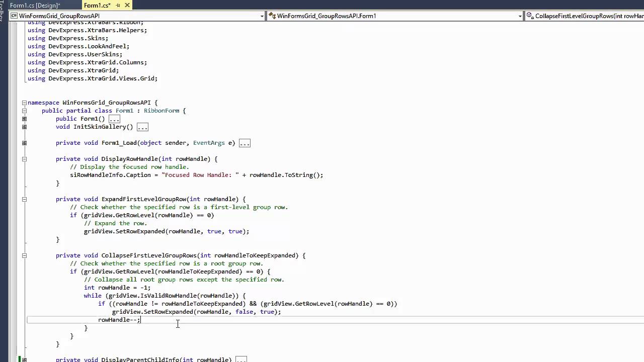The height and width of the screenshot is (362, 644).
Task: Click the ellipsis box after InitSkinGallery()
Action: (x=142, y=127)
